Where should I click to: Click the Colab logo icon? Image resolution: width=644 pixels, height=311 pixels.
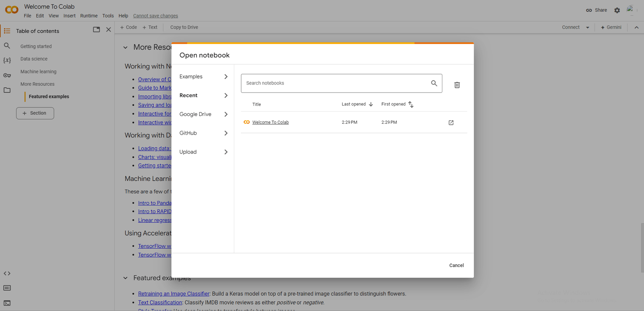click(12, 10)
